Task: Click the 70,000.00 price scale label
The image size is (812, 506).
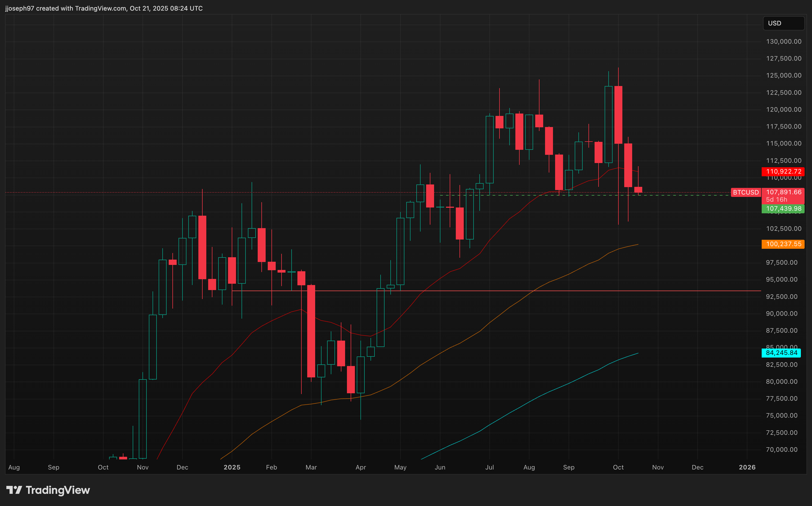Action: click(x=782, y=449)
